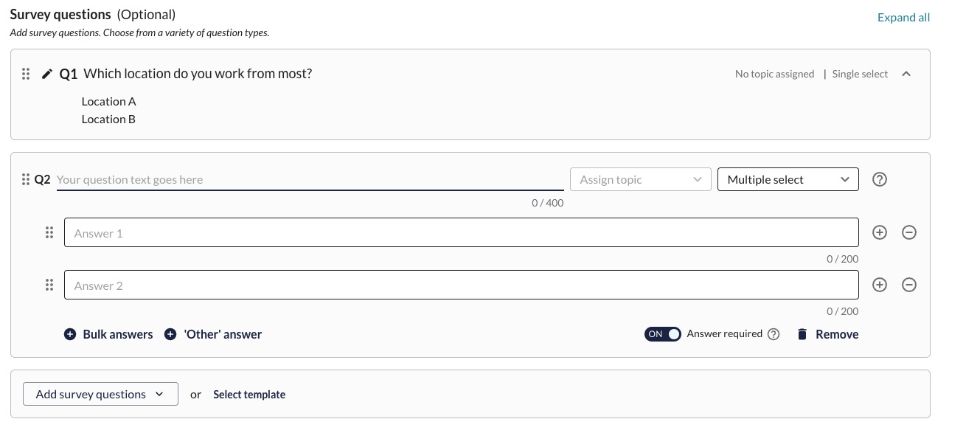The width and height of the screenshot is (980, 433).
Task: Remove Answer 2 using the minus icon
Action: click(x=909, y=285)
